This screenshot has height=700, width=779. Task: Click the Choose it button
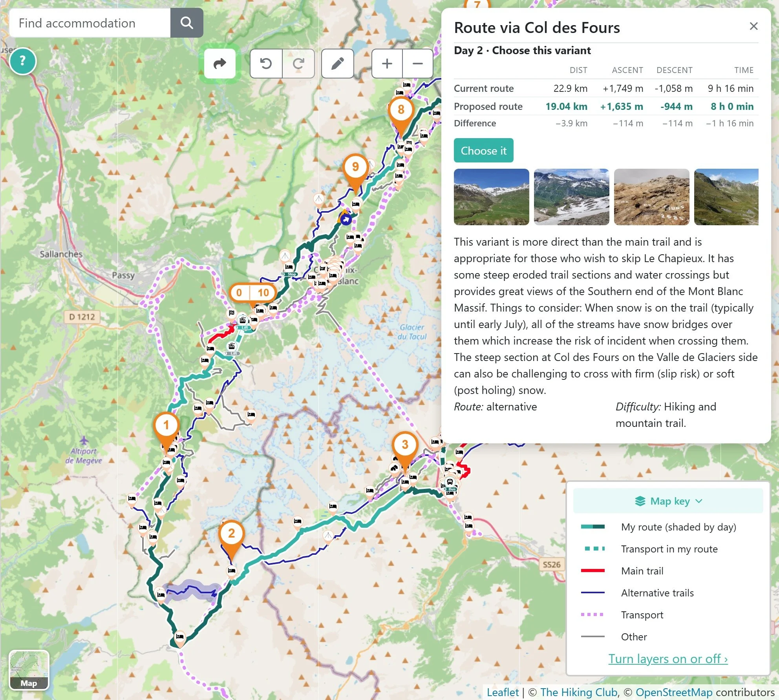[x=483, y=150]
